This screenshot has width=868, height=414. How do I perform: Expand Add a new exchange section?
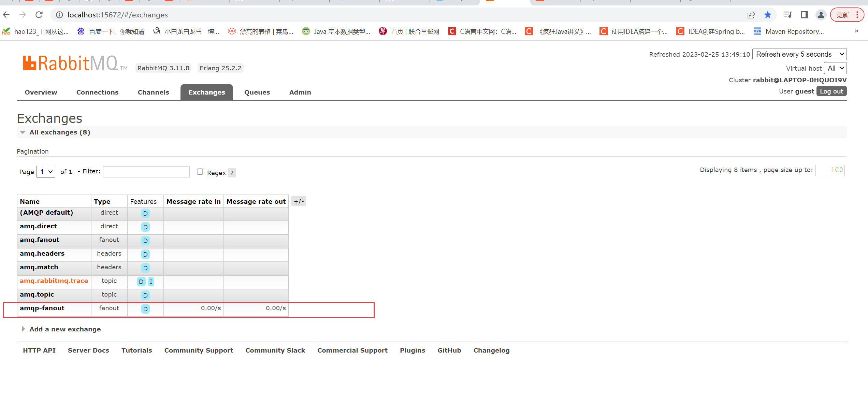[65, 329]
